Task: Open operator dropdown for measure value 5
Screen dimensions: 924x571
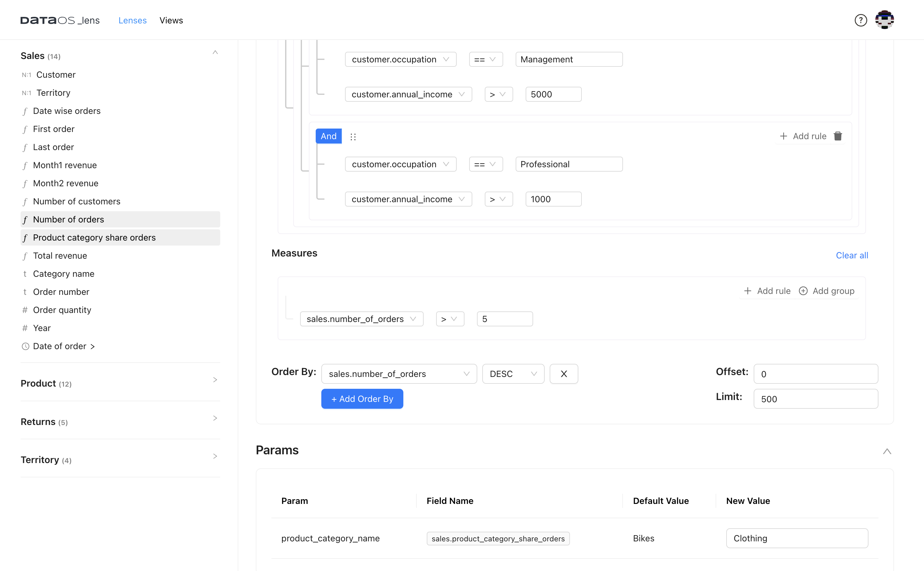Action: pyautogui.click(x=450, y=319)
